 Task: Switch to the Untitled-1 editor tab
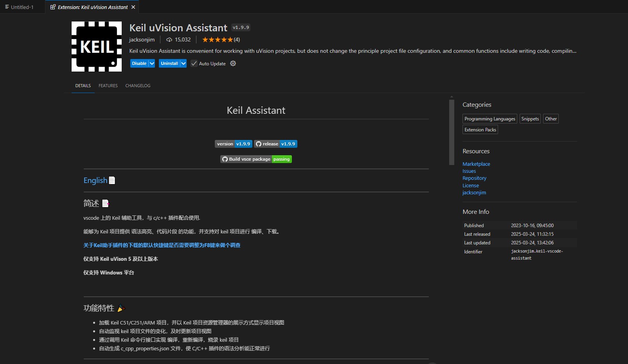(x=22, y=7)
